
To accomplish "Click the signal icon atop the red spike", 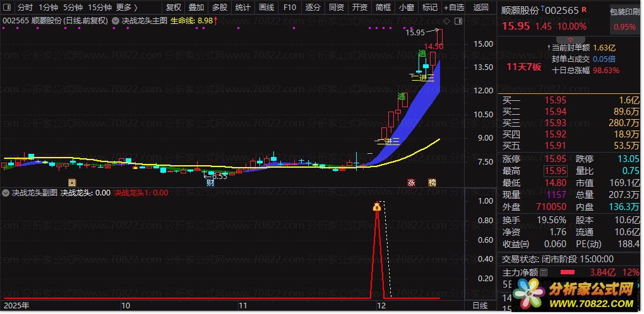I will pos(377,207).
